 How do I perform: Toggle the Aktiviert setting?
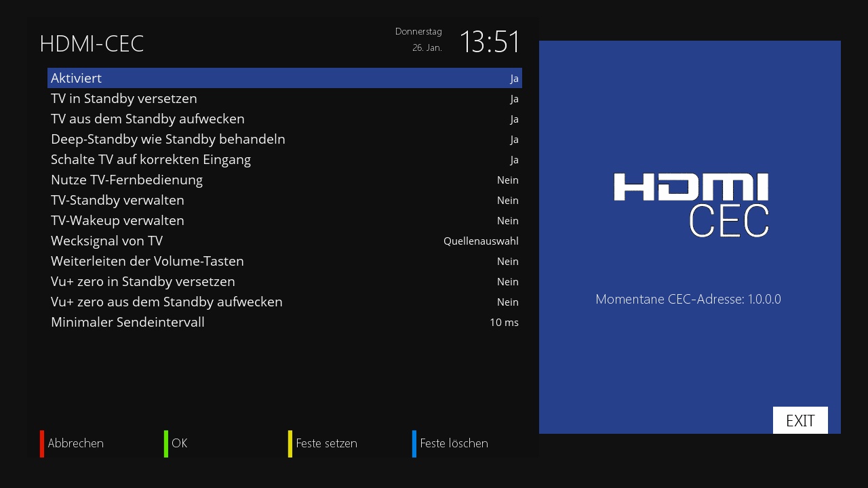tap(285, 78)
